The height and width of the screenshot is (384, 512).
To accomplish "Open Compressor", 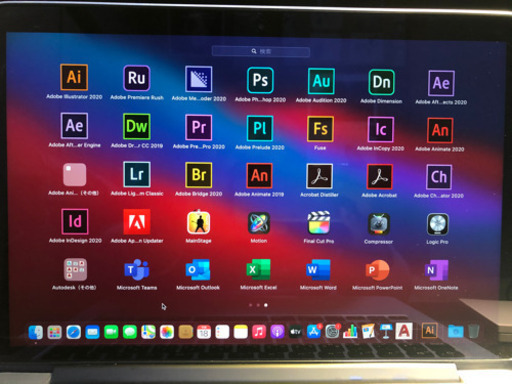I will coord(379,224).
